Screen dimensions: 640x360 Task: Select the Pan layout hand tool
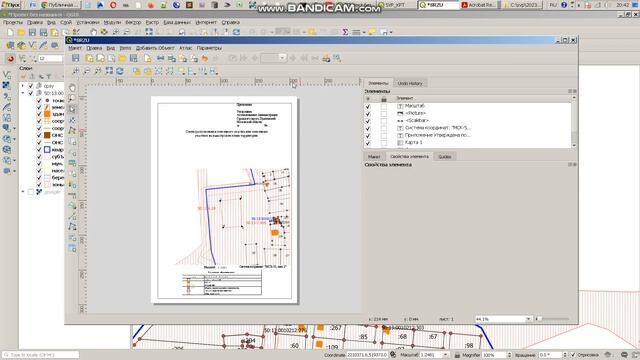tap(72, 88)
